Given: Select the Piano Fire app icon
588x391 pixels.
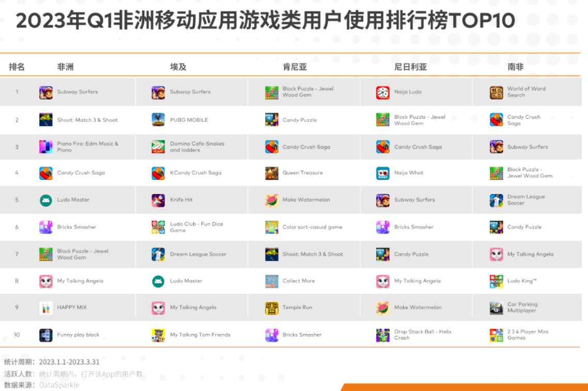Looking at the screenshot, I should tap(46, 147).
